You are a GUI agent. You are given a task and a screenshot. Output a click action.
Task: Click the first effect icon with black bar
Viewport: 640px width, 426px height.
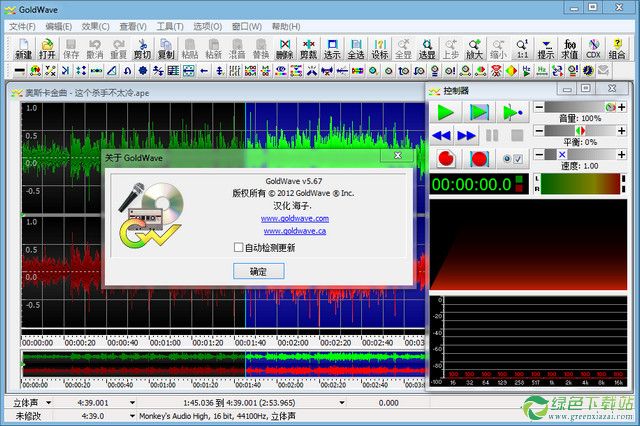coord(20,71)
